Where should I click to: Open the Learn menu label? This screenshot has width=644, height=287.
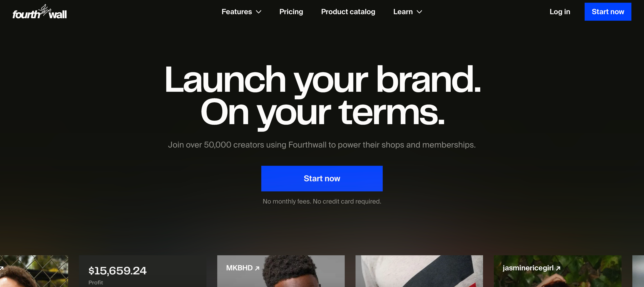403,12
